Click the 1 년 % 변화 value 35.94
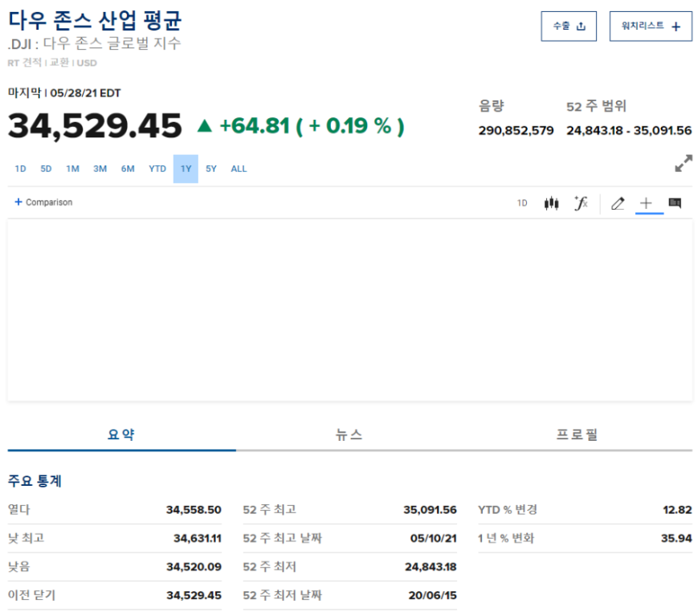This screenshot has width=698, height=616. (x=676, y=539)
